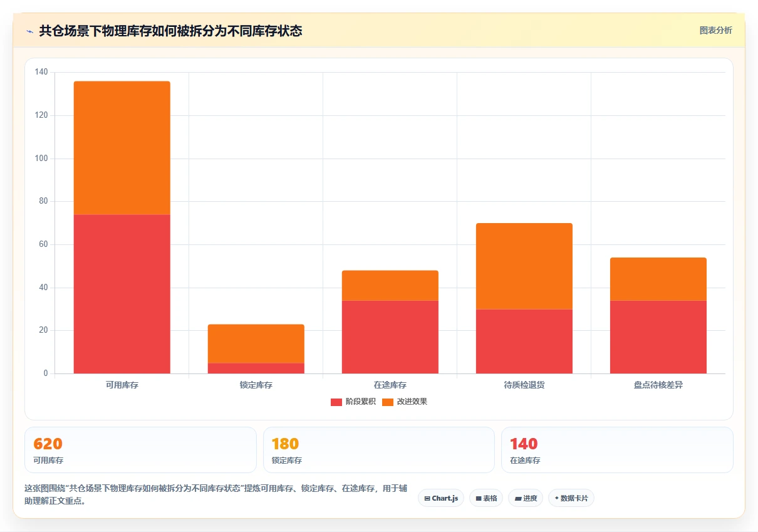Click the 盘点待核差异 x-axis label
Viewport: 758px width, 532px height.
[658, 385]
